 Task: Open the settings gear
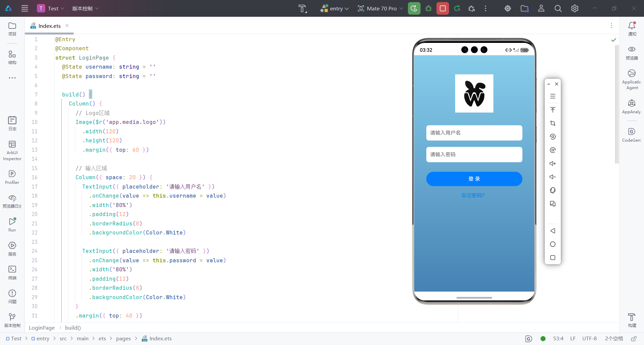point(575,8)
